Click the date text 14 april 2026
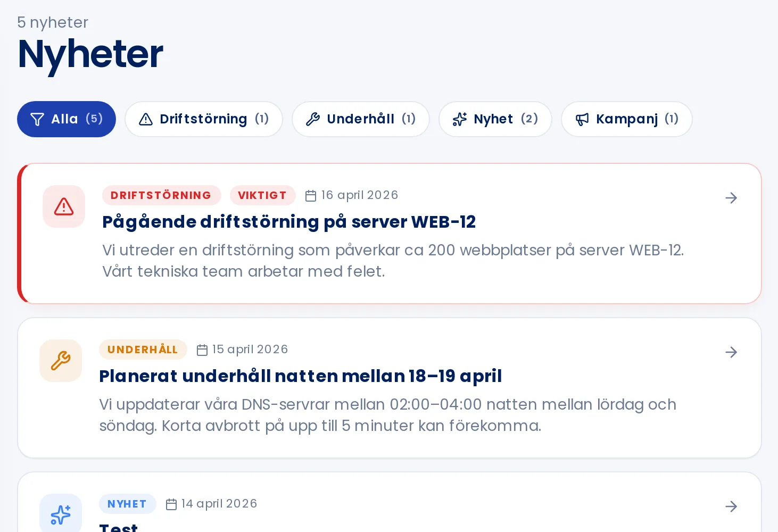 click(219, 504)
